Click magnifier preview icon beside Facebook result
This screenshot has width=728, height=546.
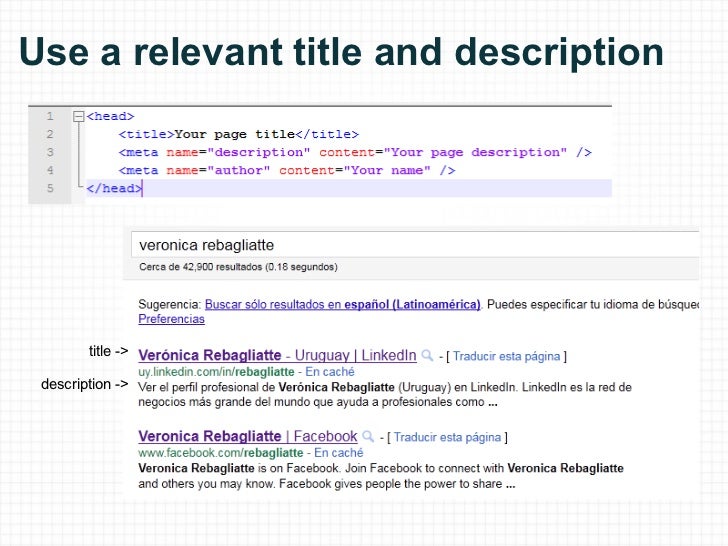point(368,436)
